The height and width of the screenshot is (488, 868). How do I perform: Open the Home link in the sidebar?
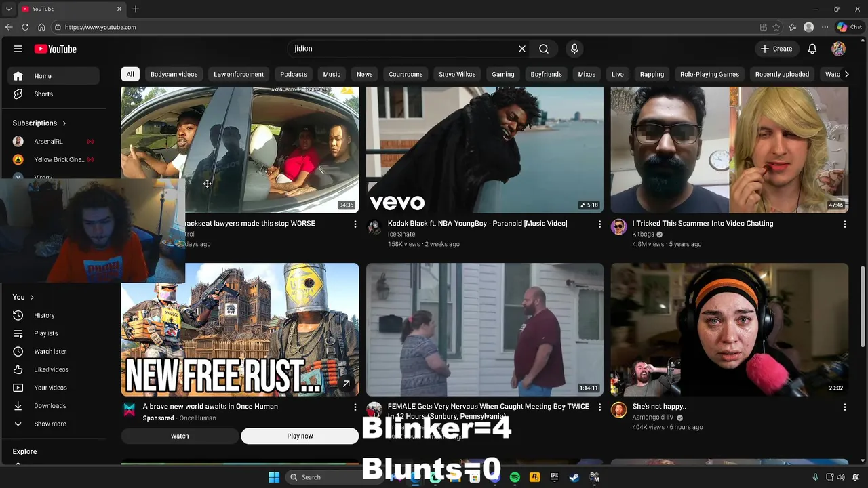[54, 76]
